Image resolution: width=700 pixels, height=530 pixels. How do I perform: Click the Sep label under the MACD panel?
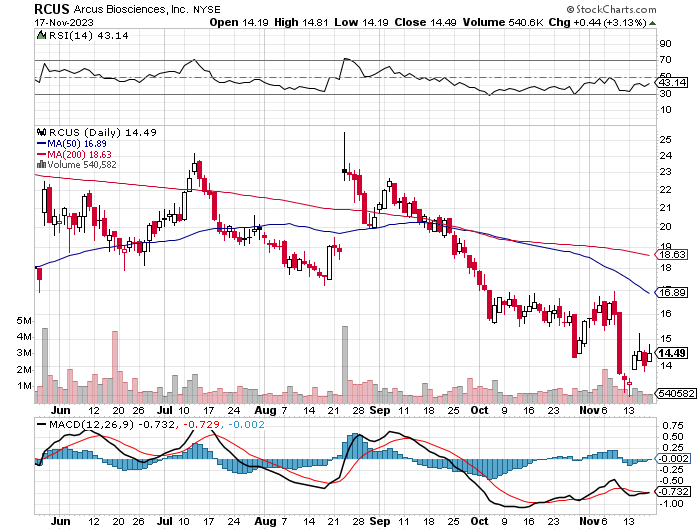pos(380,521)
